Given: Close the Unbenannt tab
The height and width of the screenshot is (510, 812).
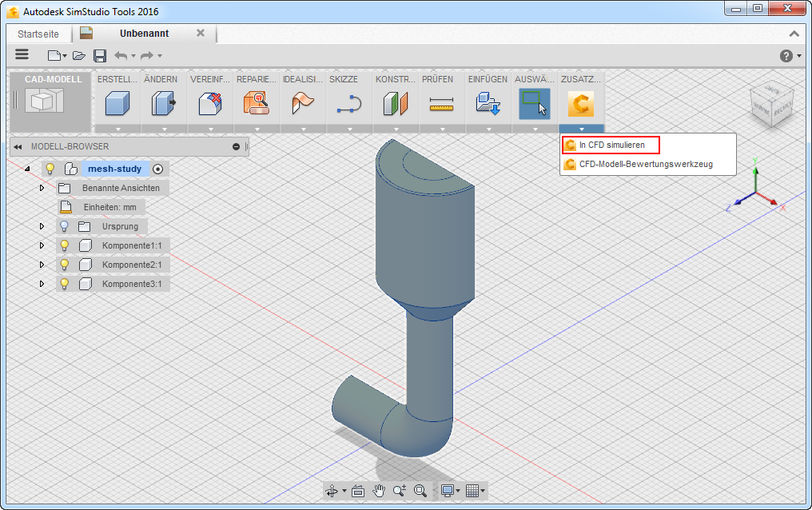Looking at the screenshot, I should [x=201, y=33].
